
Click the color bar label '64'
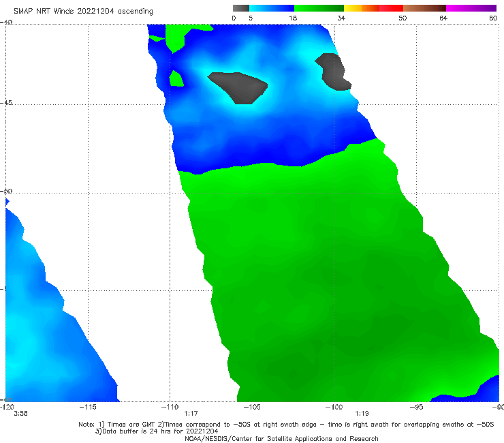[443, 18]
